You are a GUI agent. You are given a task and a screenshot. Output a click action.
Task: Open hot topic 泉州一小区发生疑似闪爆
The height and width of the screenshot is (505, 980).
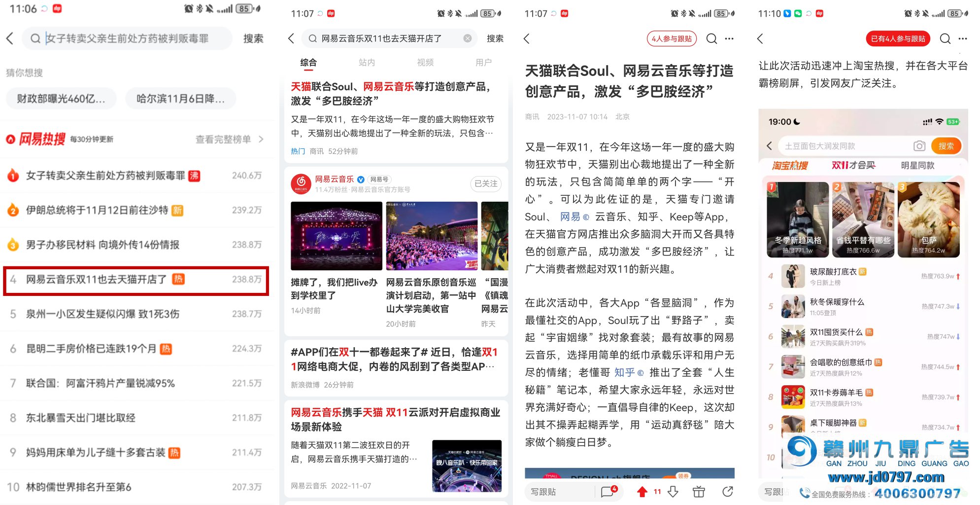point(135,314)
